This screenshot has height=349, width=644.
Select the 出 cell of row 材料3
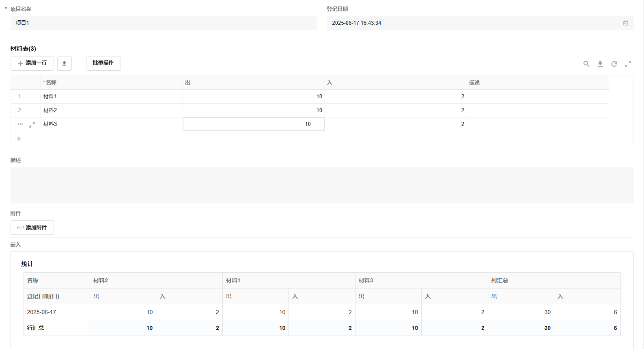[x=254, y=124]
